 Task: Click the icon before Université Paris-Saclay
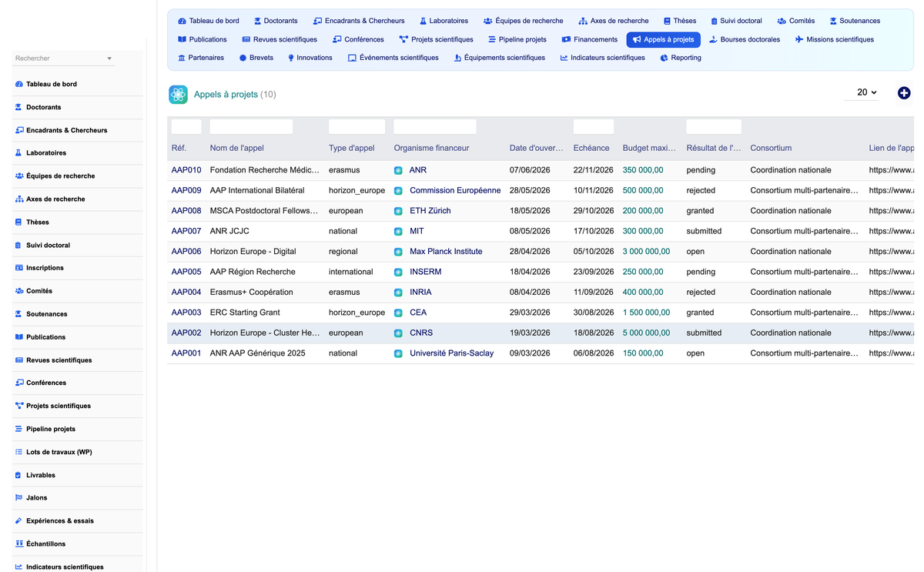[398, 354]
